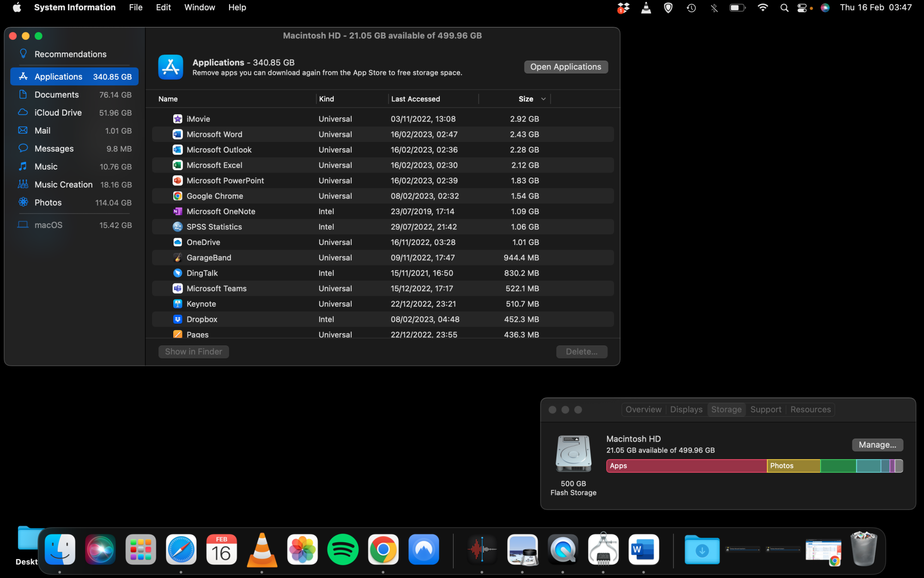Click the Photos flower sidebar icon
The height and width of the screenshot is (578, 924).
click(x=23, y=202)
